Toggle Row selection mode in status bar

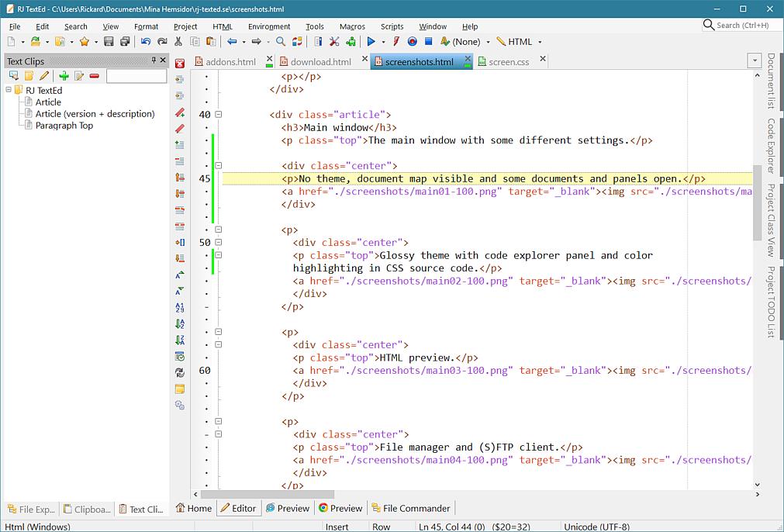[x=381, y=527]
